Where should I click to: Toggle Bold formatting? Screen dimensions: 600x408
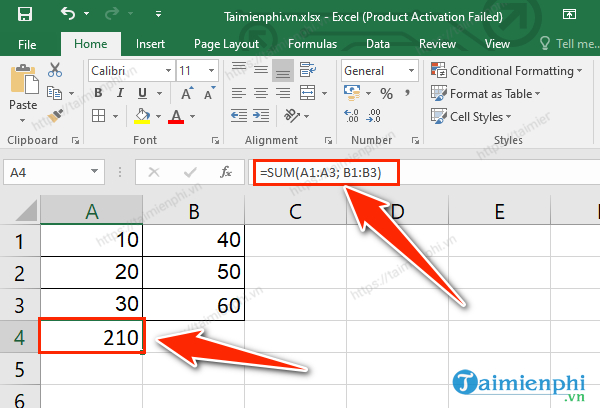tap(98, 93)
